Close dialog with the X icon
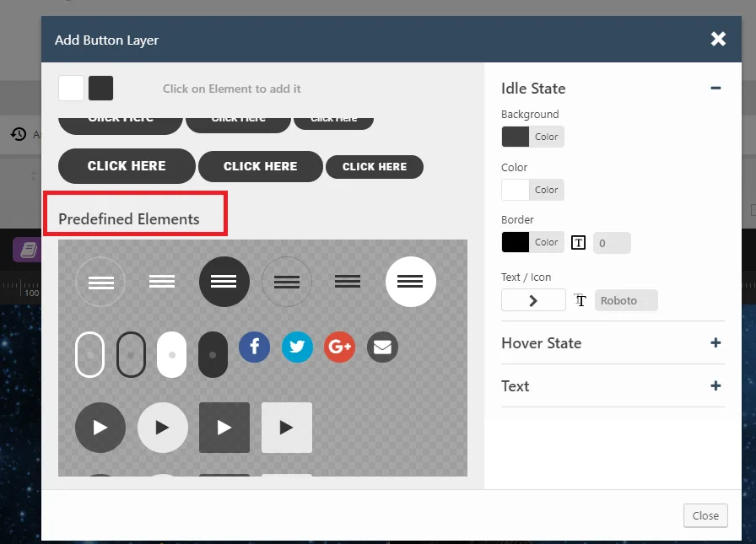The image size is (756, 544). (718, 39)
